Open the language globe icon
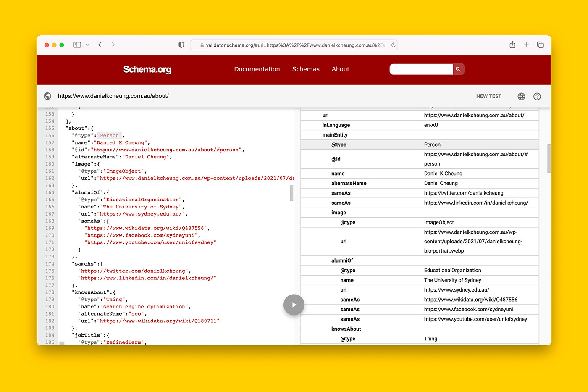Screen dimensions: 588x392 click(x=521, y=96)
